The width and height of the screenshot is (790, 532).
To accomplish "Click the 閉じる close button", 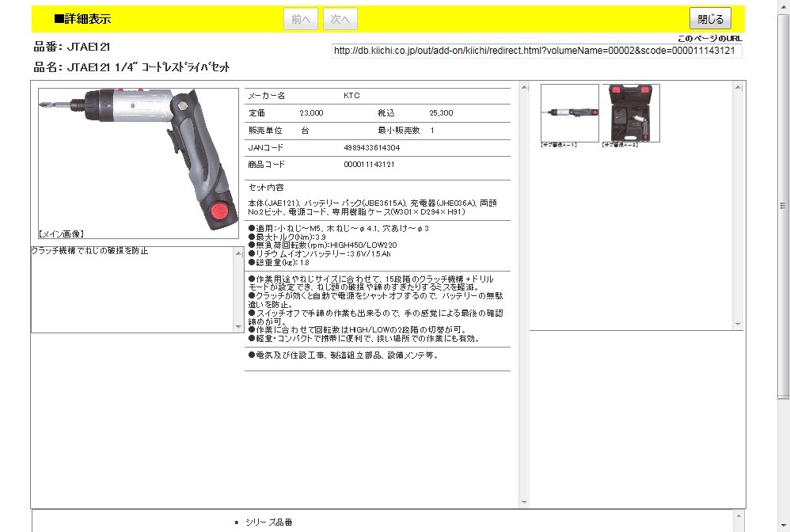I will pos(710,19).
